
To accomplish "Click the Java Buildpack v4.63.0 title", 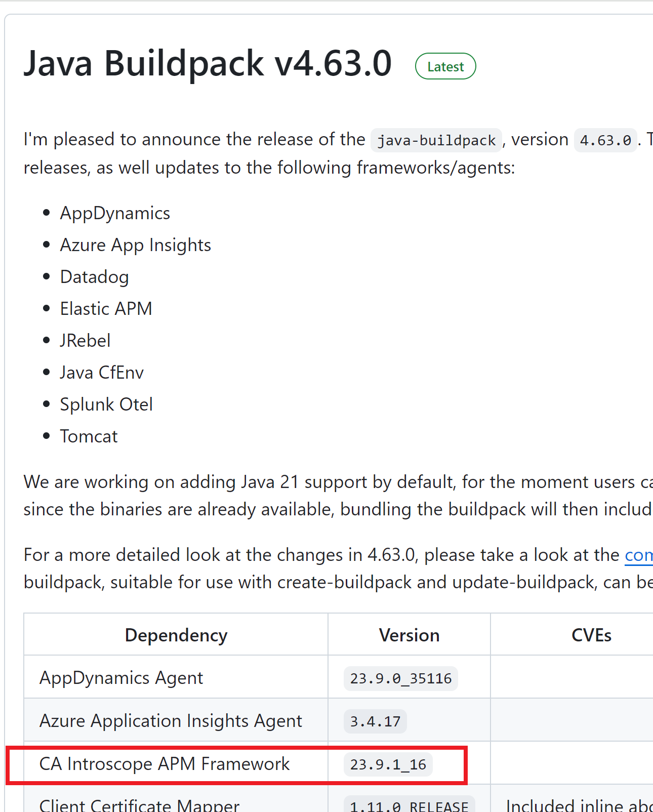I will pyautogui.click(x=208, y=64).
